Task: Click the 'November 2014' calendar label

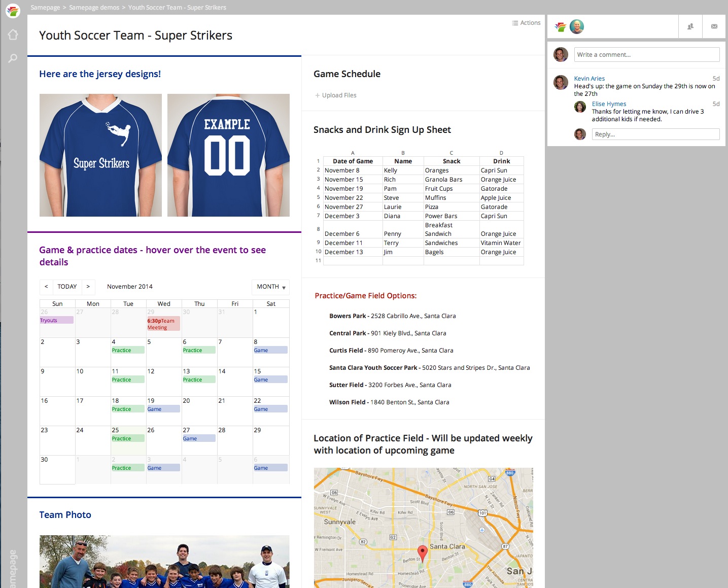Action: click(x=130, y=287)
